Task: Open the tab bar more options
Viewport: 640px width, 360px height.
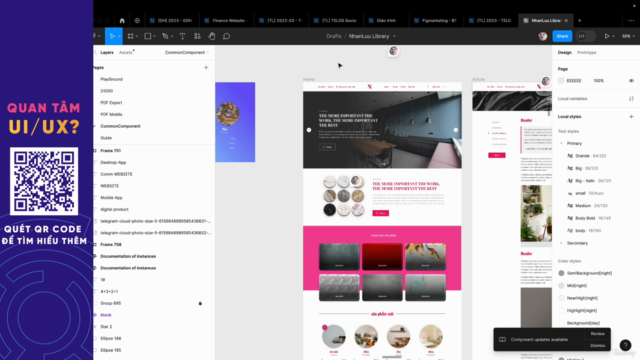Action: [x=631, y=20]
